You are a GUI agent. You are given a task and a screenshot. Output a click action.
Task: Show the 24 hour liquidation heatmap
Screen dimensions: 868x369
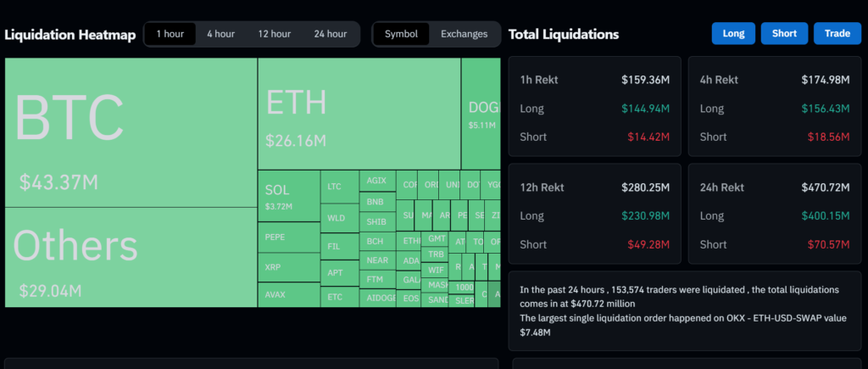point(331,34)
